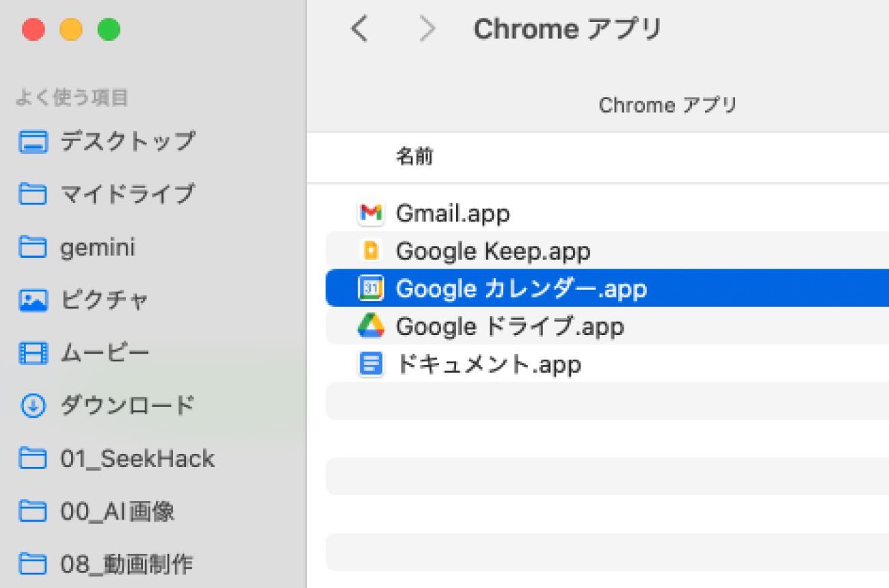Screen dimensions: 889x588
Task: Click the 00_AI画像 folder icon
Action: click(x=34, y=511)
